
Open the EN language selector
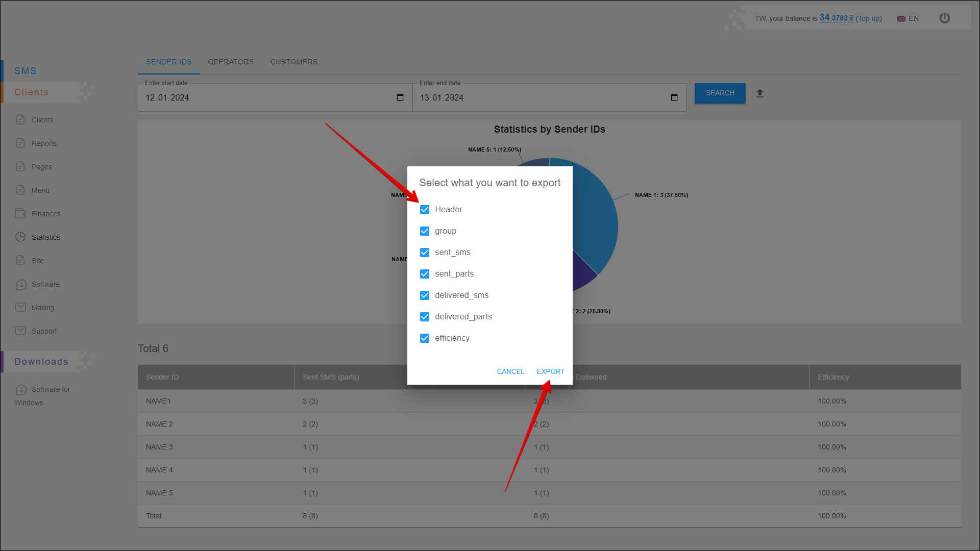(x=908, y=18)
